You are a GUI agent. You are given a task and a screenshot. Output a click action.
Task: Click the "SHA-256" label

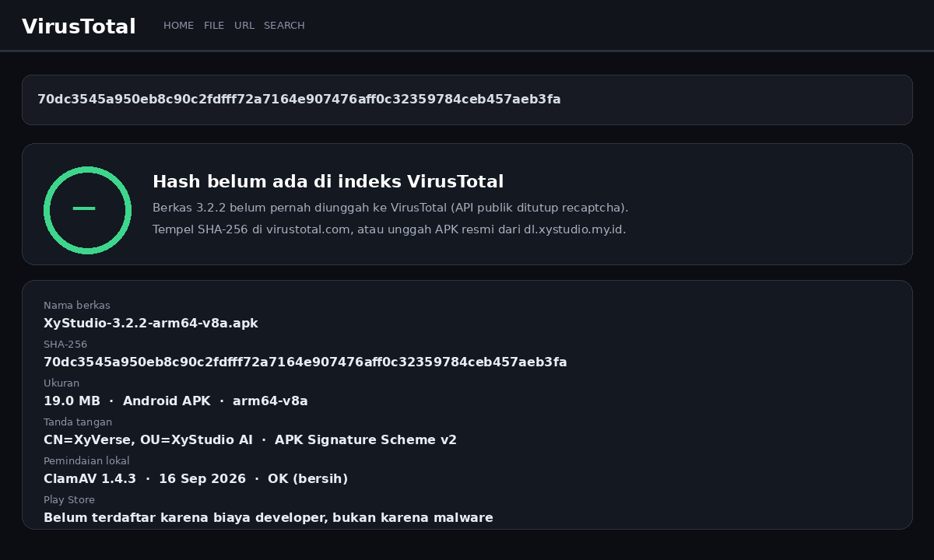click(65, 345)
